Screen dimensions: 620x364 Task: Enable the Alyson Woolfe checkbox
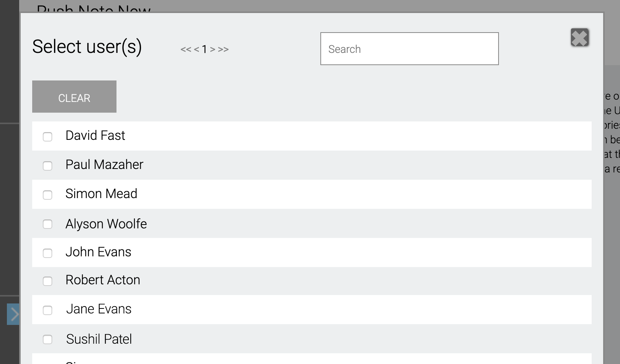pyautogui.click(x=48, y=224)
